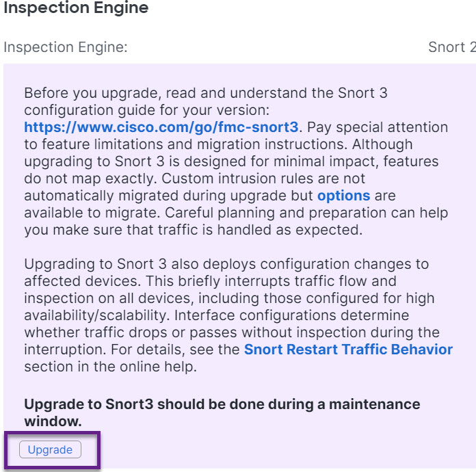The width and height of the screenshot is (476, 472).
Task: Click the bold 'Inspection Engine' heading
Action: pos(76,9)
